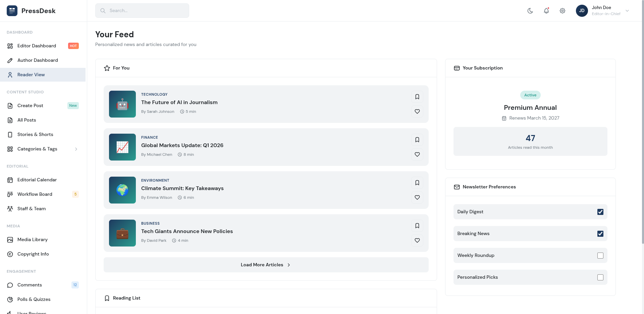Select the Editor Dashboard icon
644x314 pixels.
[10, 46]
